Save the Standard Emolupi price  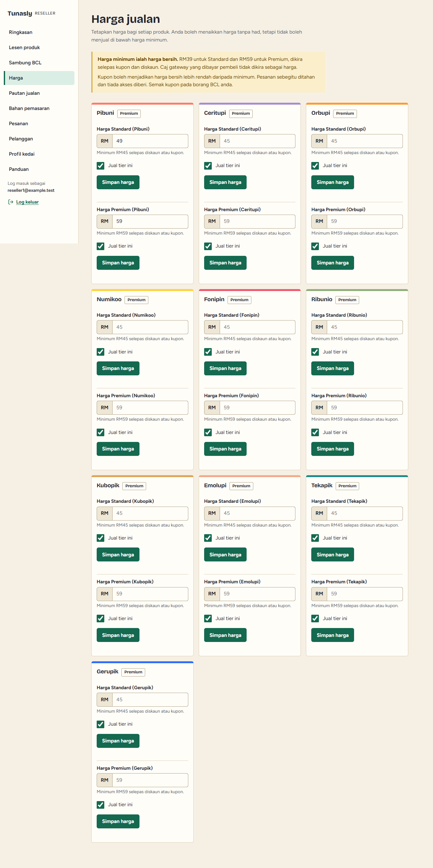pyautogui.click(x=225, y=555)
